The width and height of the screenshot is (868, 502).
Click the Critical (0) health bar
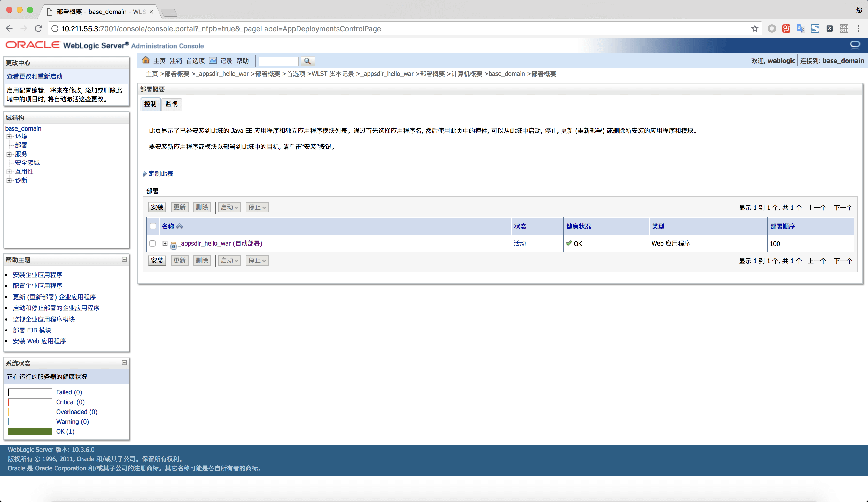point(30,402)
